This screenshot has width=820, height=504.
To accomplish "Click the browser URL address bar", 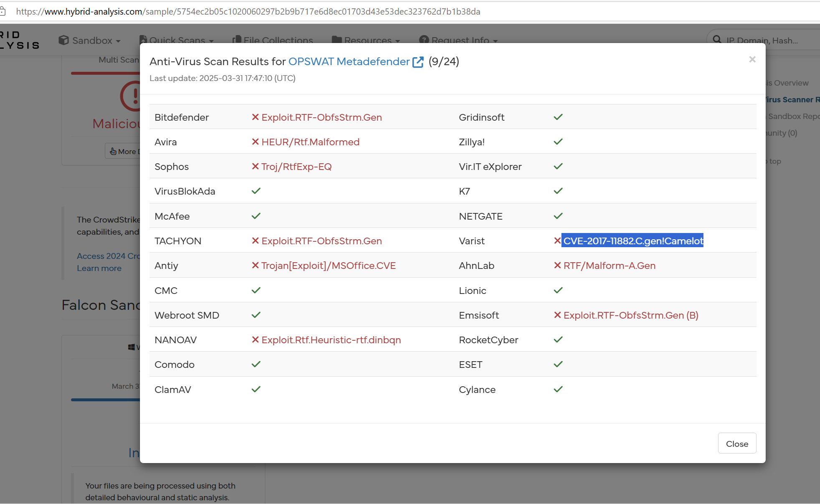I will click(x=248, y=12).
